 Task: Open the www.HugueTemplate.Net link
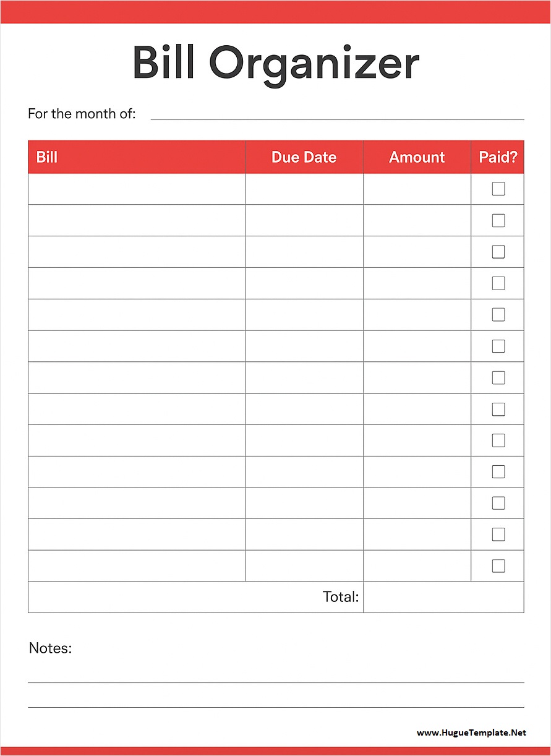coord(471,732)
